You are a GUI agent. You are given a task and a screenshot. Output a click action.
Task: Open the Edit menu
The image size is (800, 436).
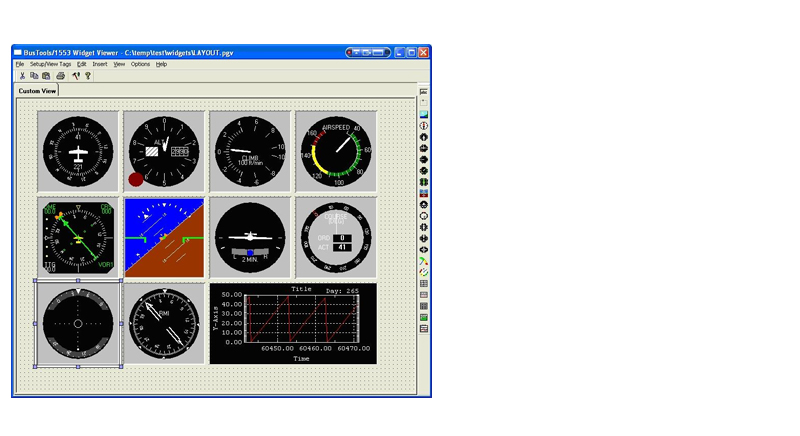tap(82, 64)
